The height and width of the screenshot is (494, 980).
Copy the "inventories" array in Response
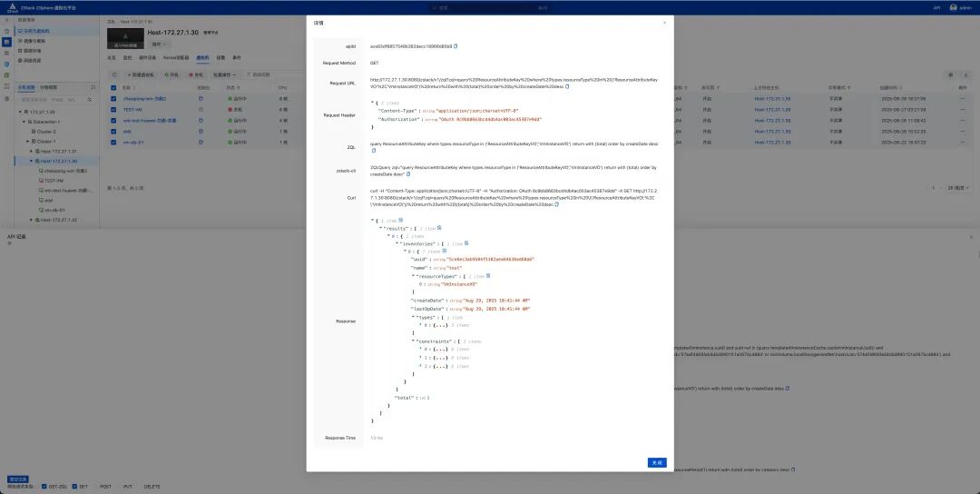pyautogui.click(x=466, y=243)
